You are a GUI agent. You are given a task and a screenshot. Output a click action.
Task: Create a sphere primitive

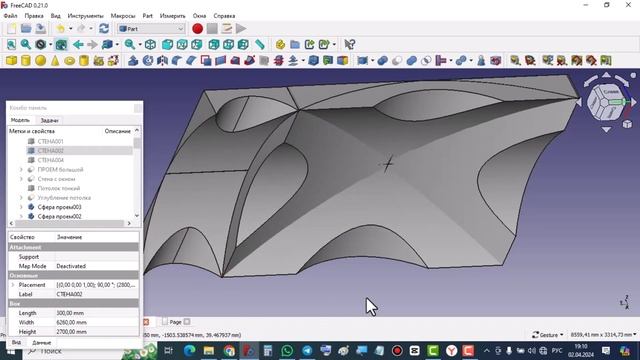pyautogui.click(x=40, y=61)
